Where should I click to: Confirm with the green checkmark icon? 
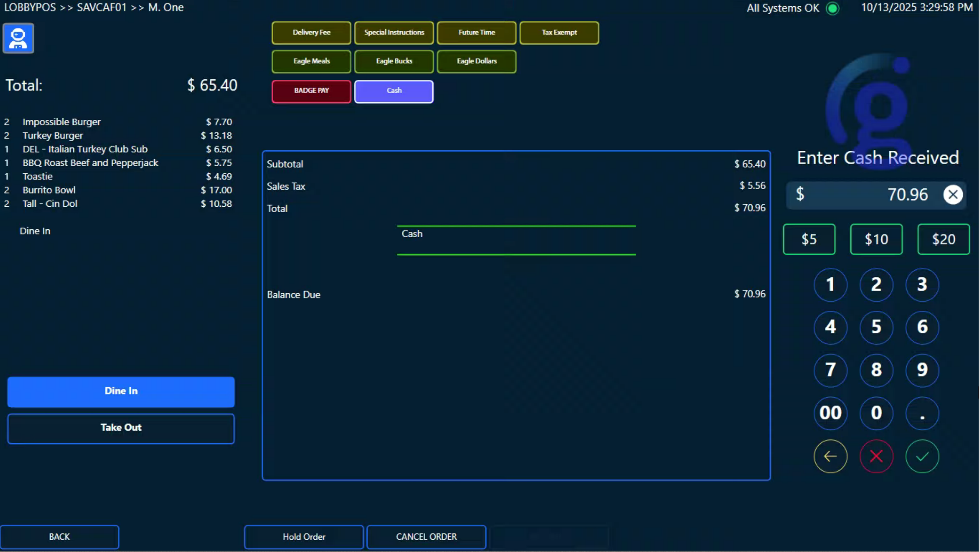point(922,456)
